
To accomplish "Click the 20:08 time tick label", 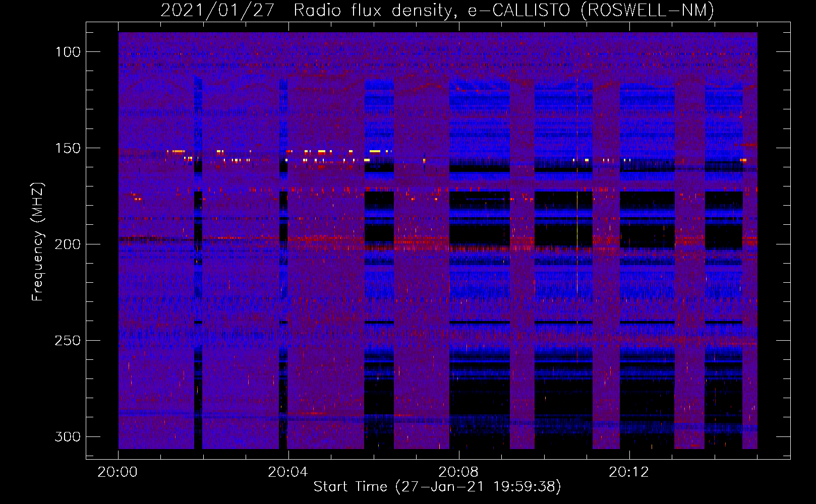I will [x=458, y=472].
